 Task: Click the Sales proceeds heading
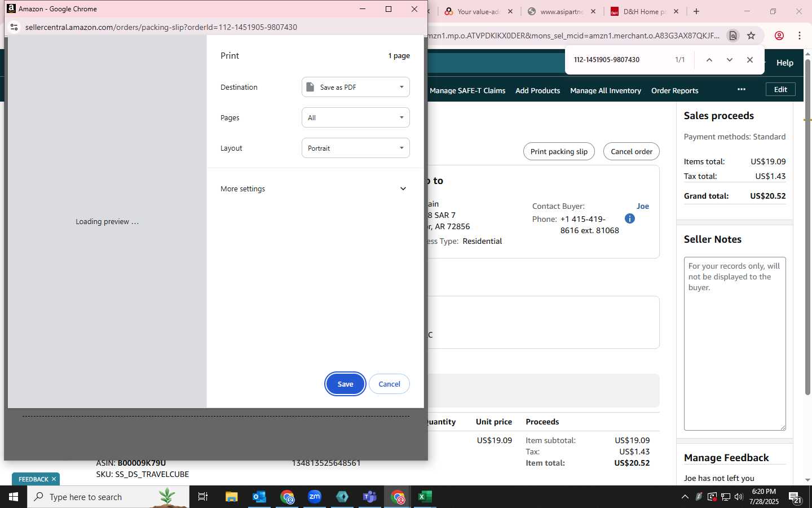pos(719,116)
